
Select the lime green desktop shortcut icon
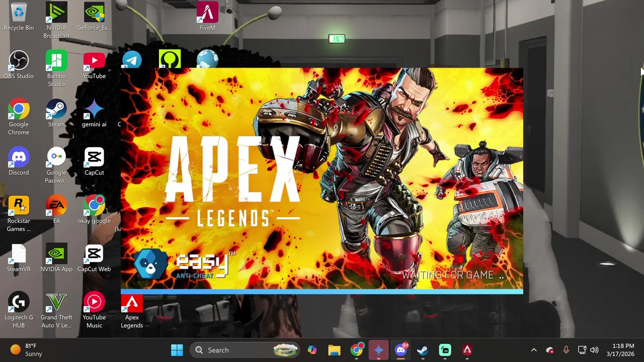click(x=170, y=59)
